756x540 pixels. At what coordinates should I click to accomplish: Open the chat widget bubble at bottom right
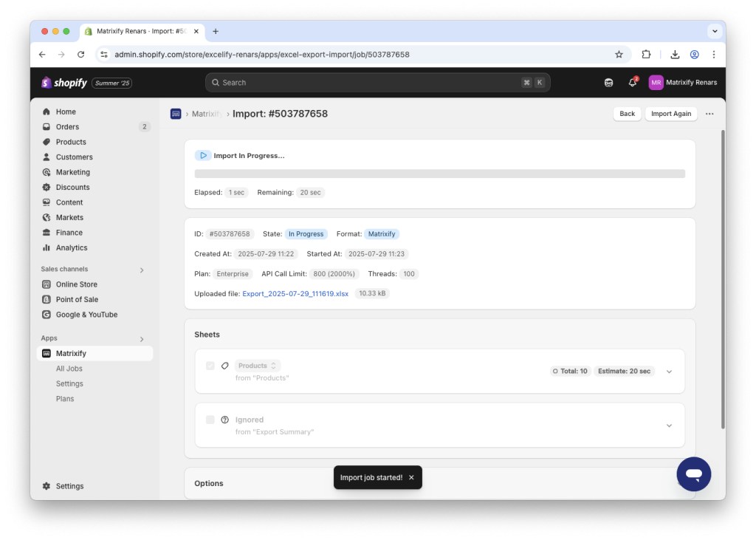coord(693,474)
